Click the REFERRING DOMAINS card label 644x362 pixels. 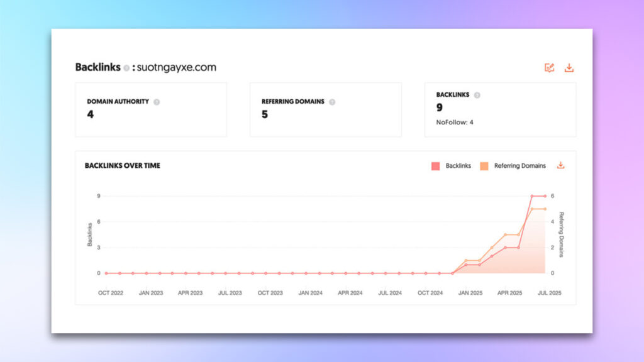293,101
